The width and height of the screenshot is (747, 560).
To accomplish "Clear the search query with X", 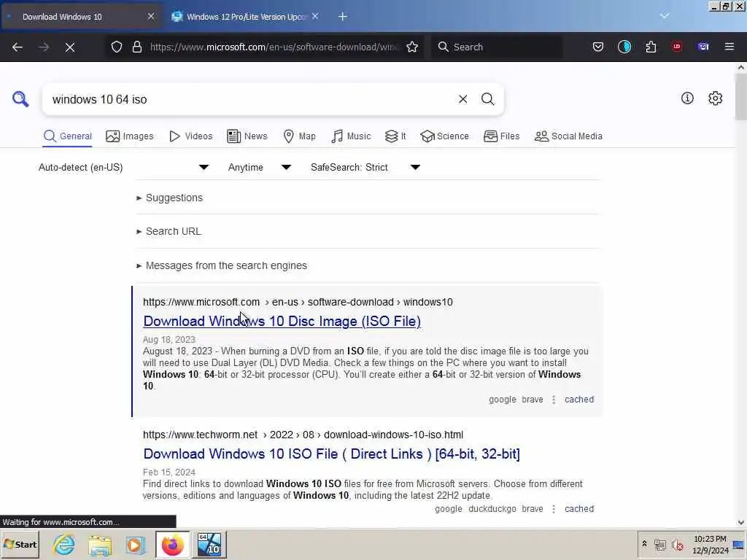I will tap(462, 99).
